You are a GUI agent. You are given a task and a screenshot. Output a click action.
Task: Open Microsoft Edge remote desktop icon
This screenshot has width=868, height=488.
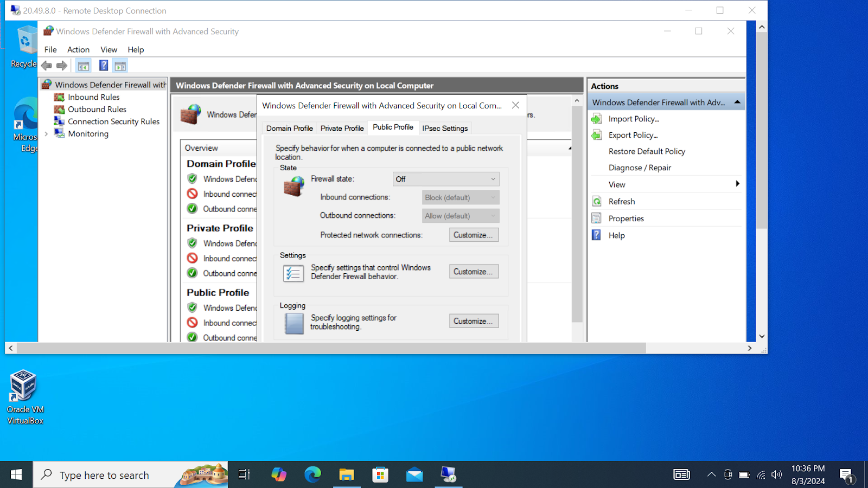tap(25, 126)
